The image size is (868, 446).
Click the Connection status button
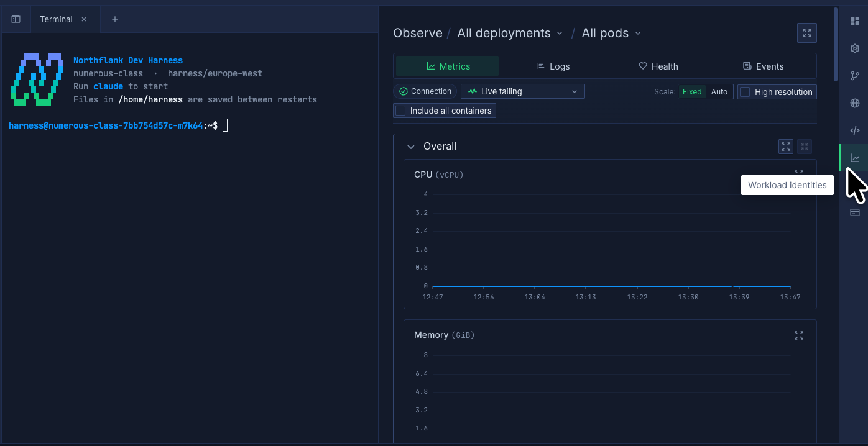coord(425,91)
